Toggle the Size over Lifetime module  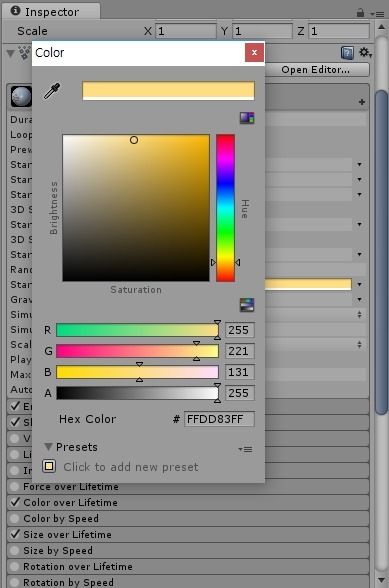15,534
